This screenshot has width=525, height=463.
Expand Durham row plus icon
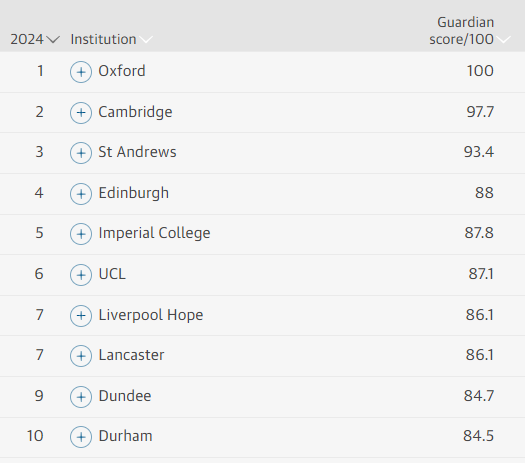coord(81,437)
